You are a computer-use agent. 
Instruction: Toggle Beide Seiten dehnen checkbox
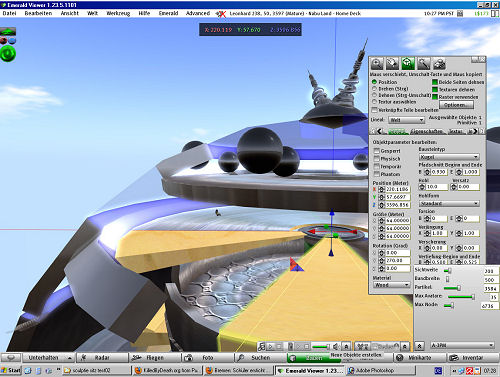tap(435, 82)
